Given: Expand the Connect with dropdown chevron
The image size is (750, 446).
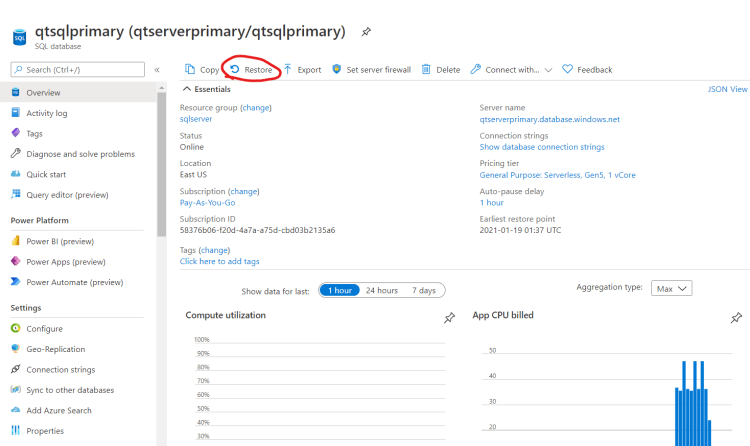Looking at the screenshot, I should point(549,70).
